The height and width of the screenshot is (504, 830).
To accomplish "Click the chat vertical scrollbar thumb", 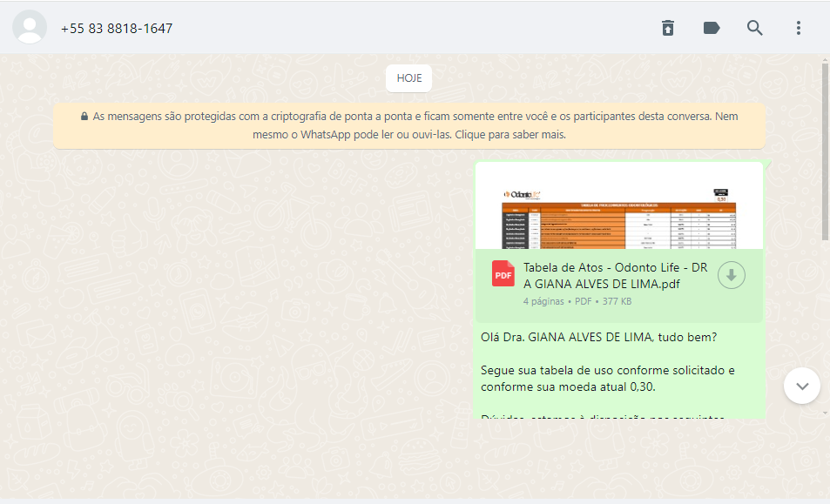I will coord(825,152).
